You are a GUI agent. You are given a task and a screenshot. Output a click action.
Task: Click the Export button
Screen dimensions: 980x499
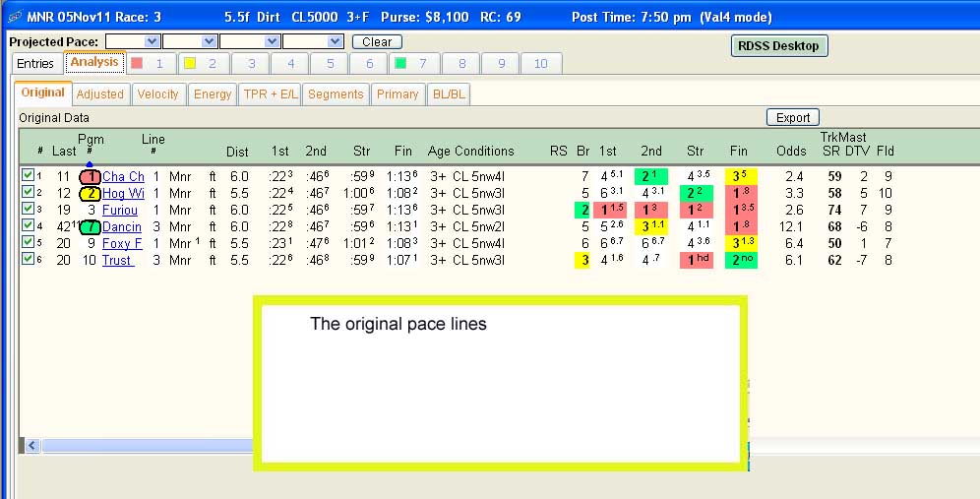point(793,117)
